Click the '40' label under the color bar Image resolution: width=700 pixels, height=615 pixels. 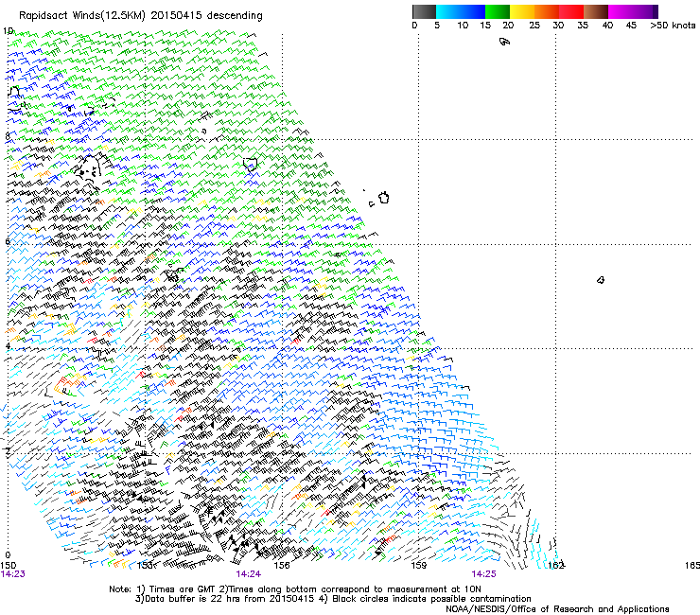[607, 26]
